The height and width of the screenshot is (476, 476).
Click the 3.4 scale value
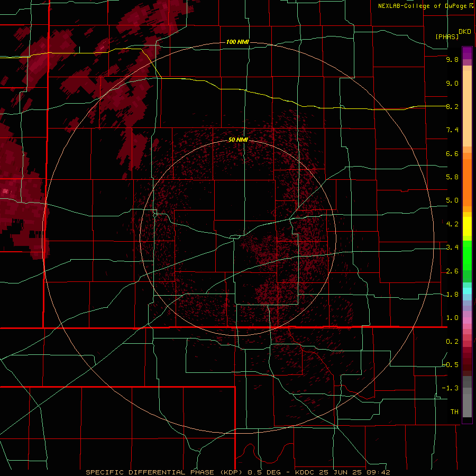tap(452, 248)
